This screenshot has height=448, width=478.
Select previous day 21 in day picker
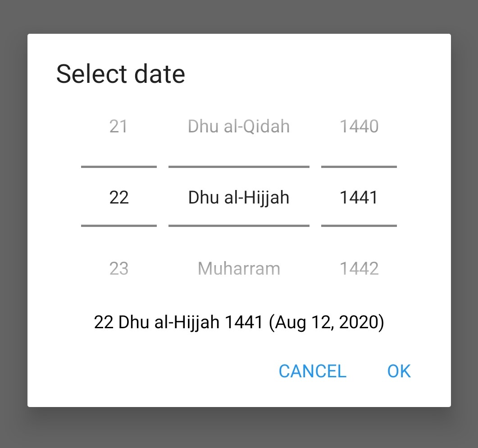click(x=119, y=127)
